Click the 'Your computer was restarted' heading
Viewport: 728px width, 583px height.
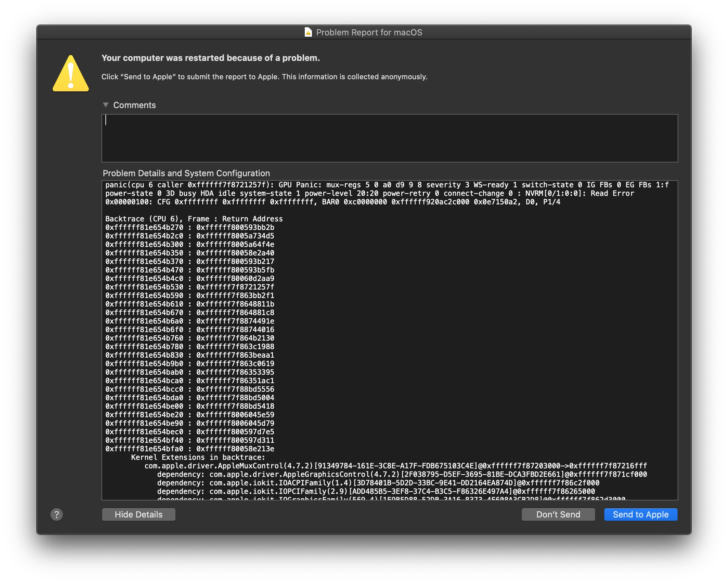click(210, 58)
